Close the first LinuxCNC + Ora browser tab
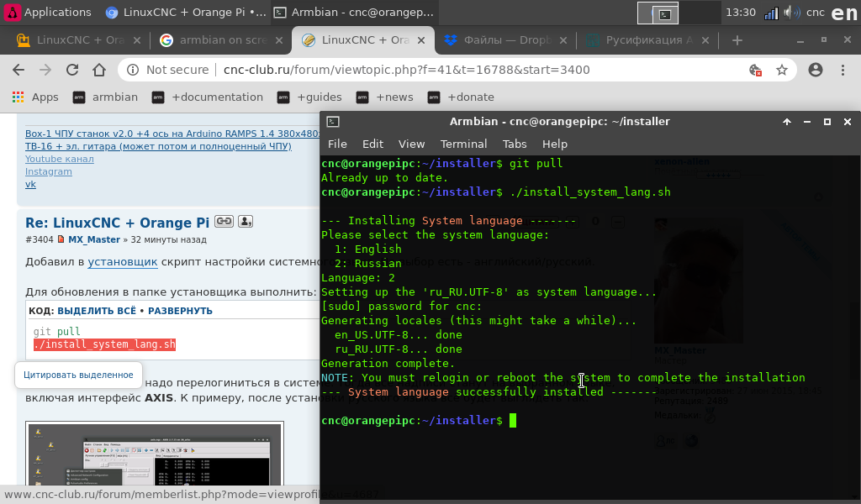The height and width of the screenshot is (504, 861). pyautogui.click(x=137, y=40)
